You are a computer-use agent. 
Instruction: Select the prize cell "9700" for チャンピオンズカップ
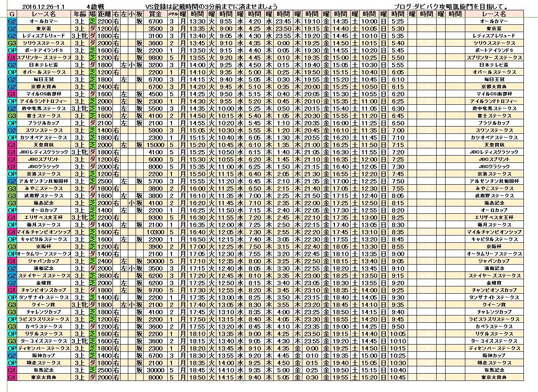click(155, 290)
